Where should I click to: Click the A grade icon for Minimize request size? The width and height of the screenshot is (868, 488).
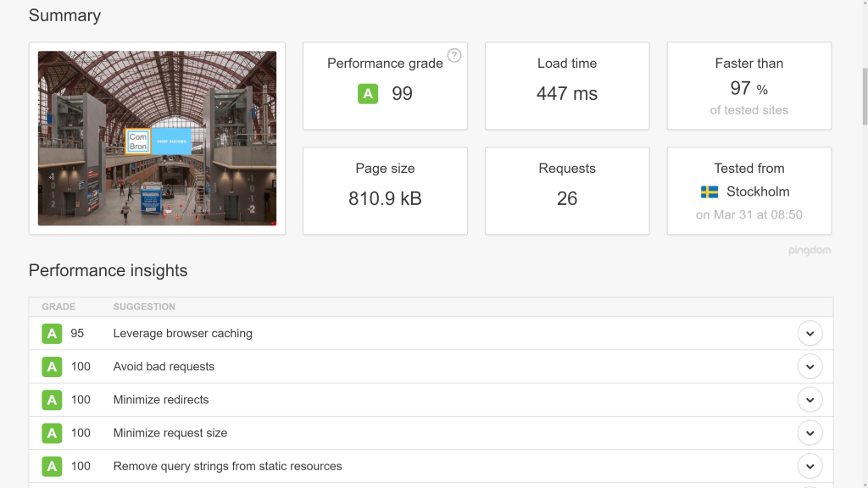52,433
